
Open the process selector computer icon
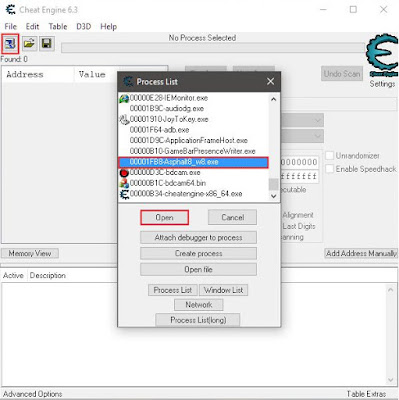pos(10,44)
